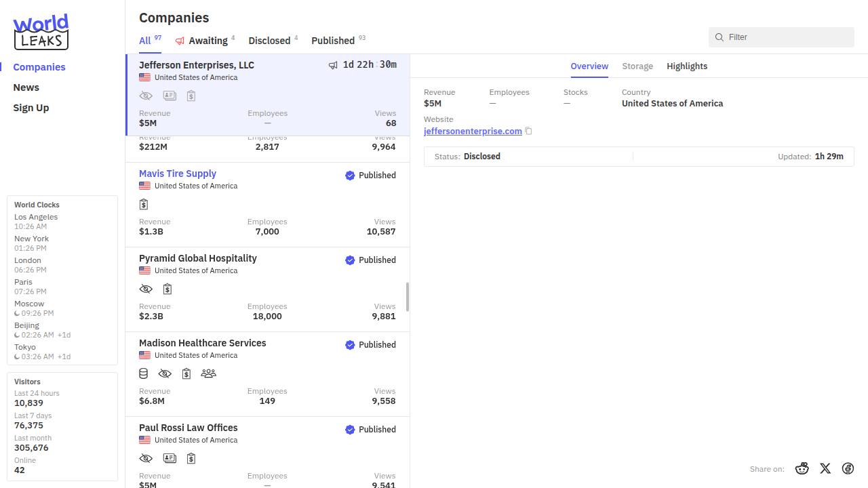
Task: Click database icon in Madison Healthcare Services
Action: [x=144, y=373]
